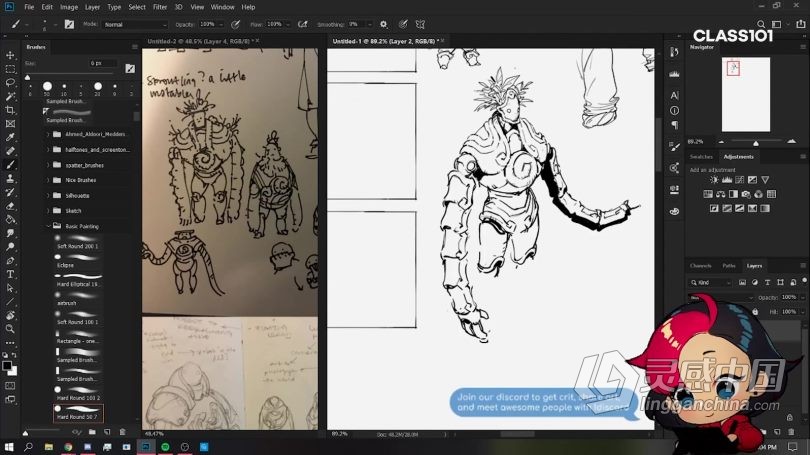The image size is (810, 455).
Task: Switch to the Channels tab
Action: pyautogui.click(x=700, y=265)
